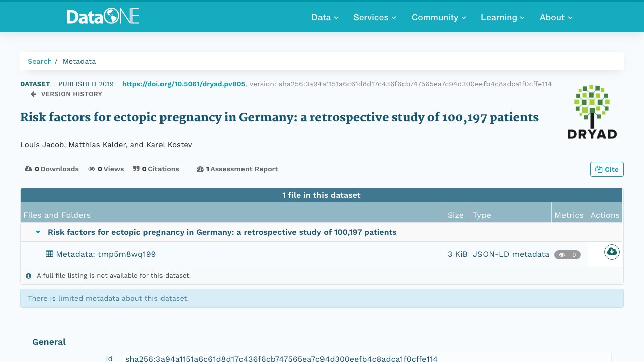Expand the Community menu
The image size is (644, 362).
tap(439, 17)
